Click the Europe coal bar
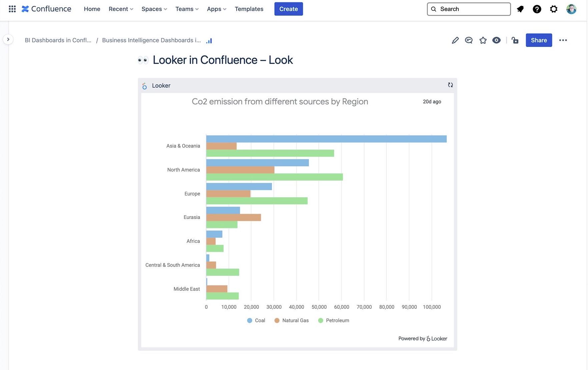Viewport: 588px width, 370px height. [239, 187]
